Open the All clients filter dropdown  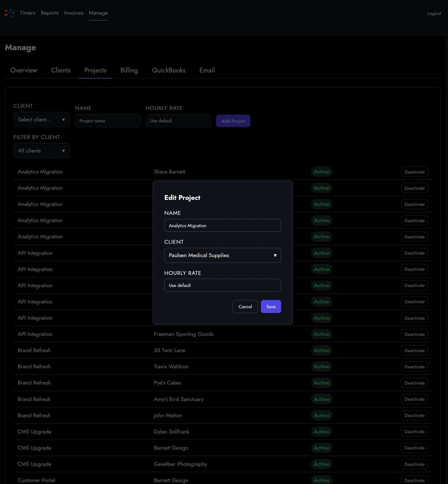(41, 151)
